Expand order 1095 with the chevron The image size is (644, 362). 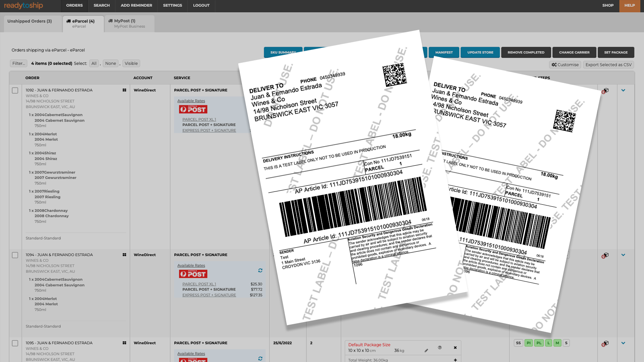pos(623,343)
